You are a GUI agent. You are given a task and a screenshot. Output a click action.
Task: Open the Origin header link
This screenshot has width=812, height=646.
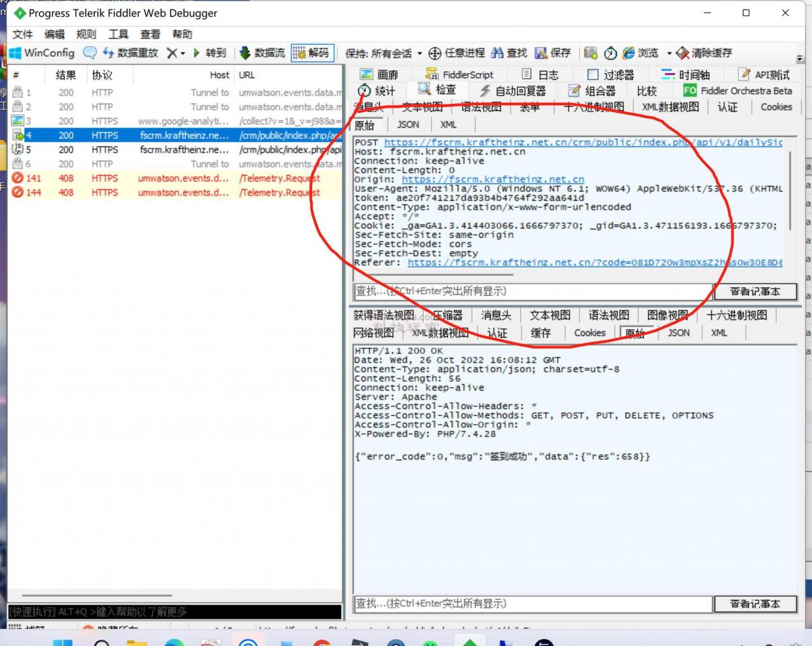pyautogui.click(x=493, y=179)
